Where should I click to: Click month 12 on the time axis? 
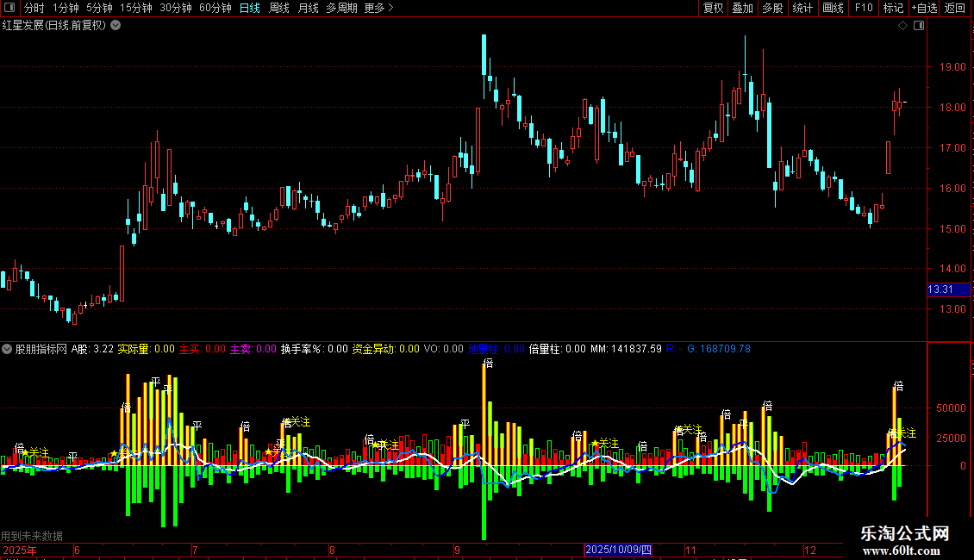pos(810,550)
